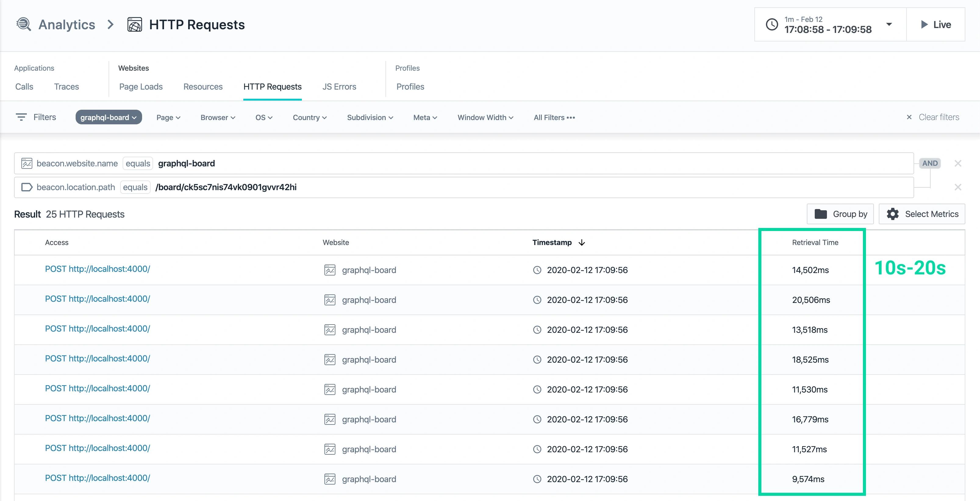Open the POST request with 9,574ms retrieval

pyautogui.click(x=97, y=478)
